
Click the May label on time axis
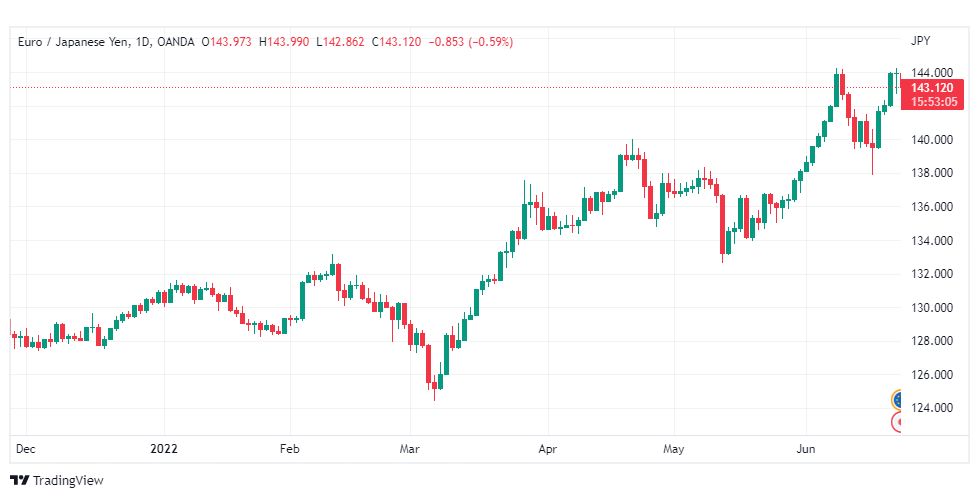[674, 449]
